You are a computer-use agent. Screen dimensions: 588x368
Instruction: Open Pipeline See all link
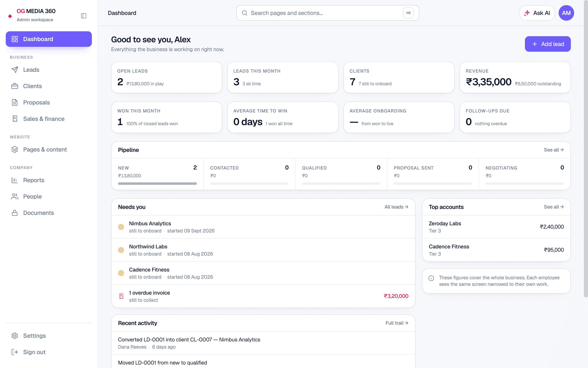pyautogui.click(x=554, y=150)
